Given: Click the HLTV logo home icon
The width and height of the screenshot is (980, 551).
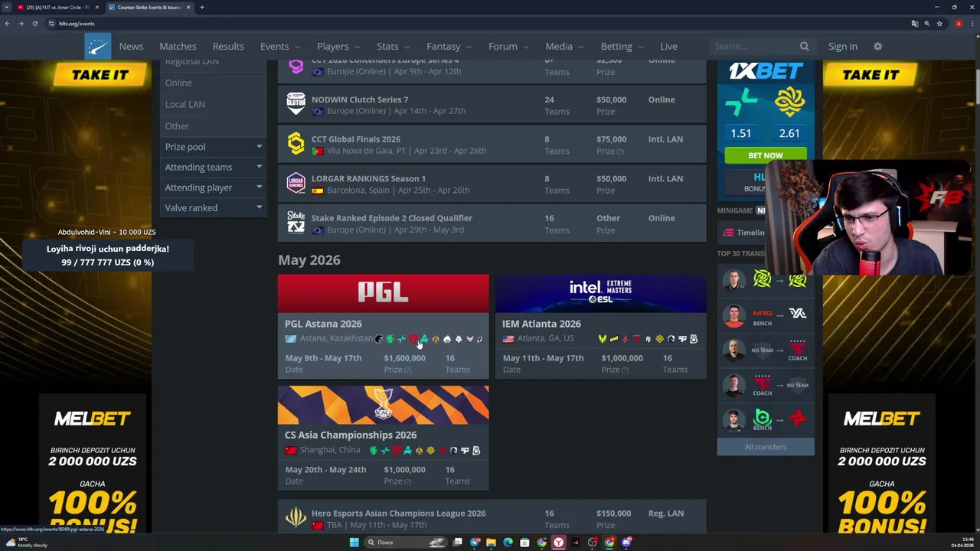Looking at the screenshot, I should point(97,47).
